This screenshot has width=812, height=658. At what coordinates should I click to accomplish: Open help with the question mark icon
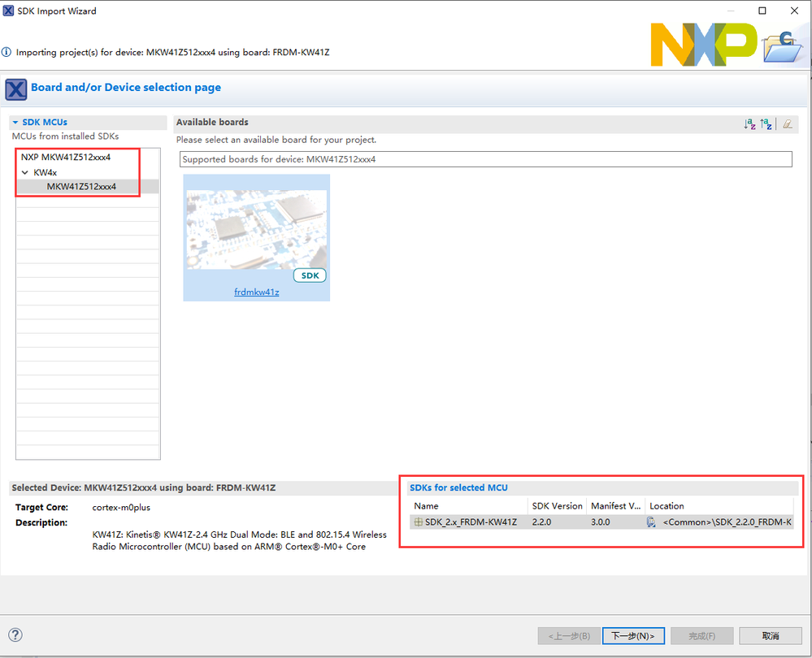pyautogui.click(x=15, y=634)
